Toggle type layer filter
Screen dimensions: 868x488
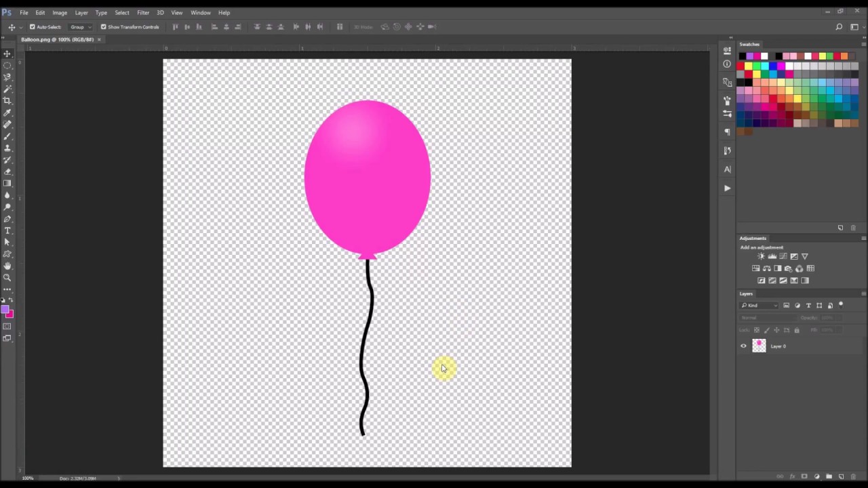click(x=808, y=306)
